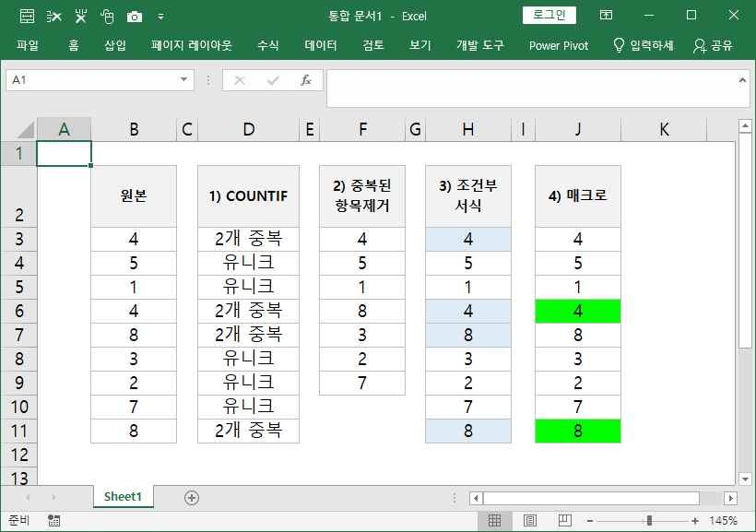Open Ribbon Display Options icon

(606, 15)
